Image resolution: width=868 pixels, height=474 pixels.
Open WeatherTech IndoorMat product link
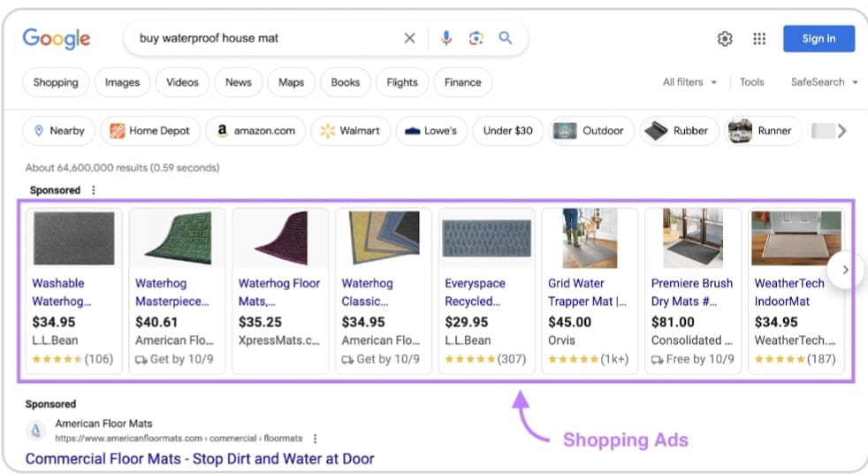(x=788, y=293)
